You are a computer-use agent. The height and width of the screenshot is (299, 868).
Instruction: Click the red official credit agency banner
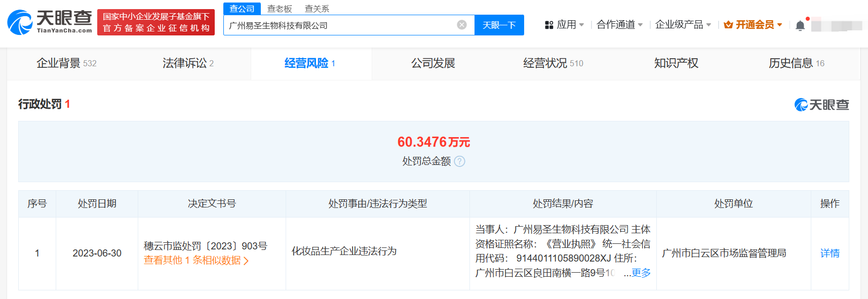pos(156,23)
